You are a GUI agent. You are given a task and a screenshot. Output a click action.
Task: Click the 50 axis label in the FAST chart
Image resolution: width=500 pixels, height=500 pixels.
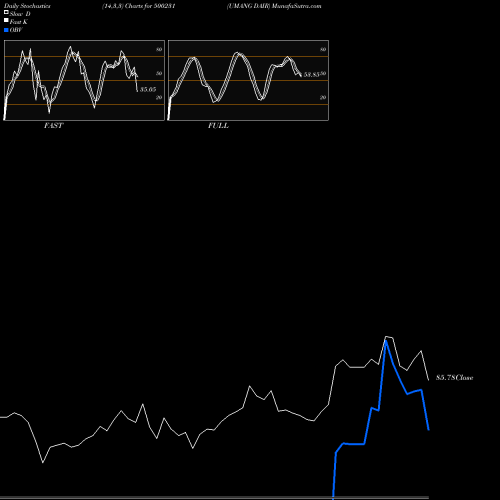click(x=159, y=73)
